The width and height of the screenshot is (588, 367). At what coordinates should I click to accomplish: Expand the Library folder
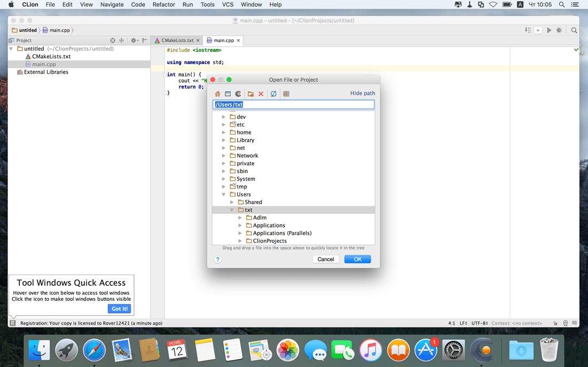pos(224,140)
